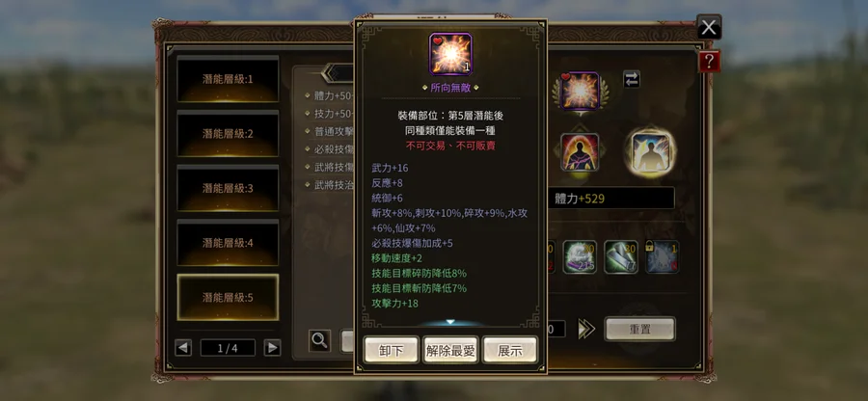Click the double chevron fast-forward arrows
This screenshot has height=401, width=868.
(586, 329)
